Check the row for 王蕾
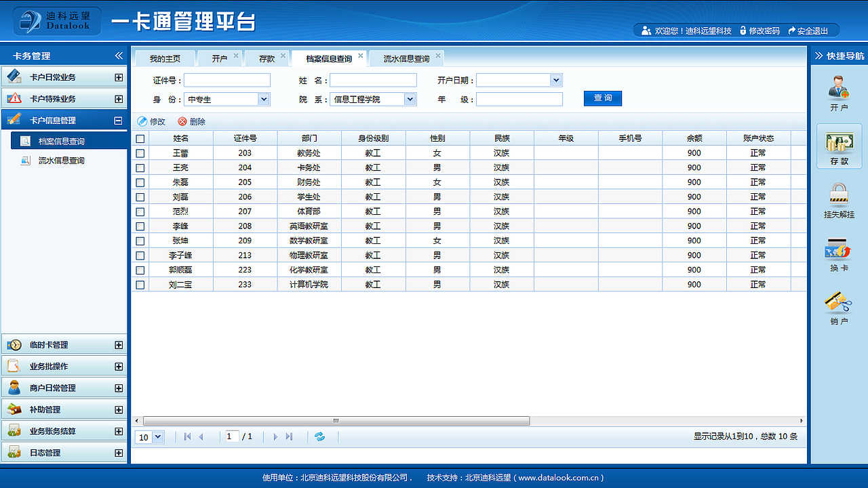This screenshot has width=868, height=488. pos(140,153)
